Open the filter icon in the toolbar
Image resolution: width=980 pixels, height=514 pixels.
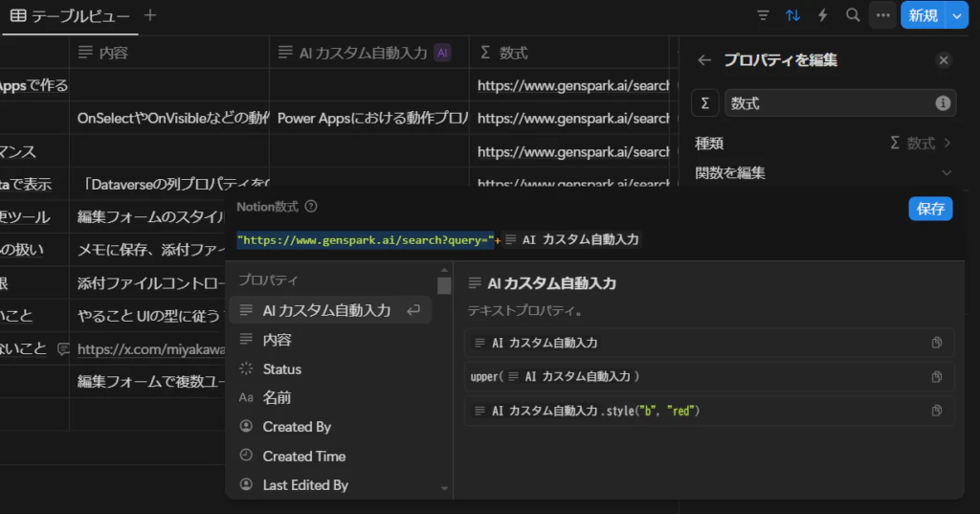point(763,15)
